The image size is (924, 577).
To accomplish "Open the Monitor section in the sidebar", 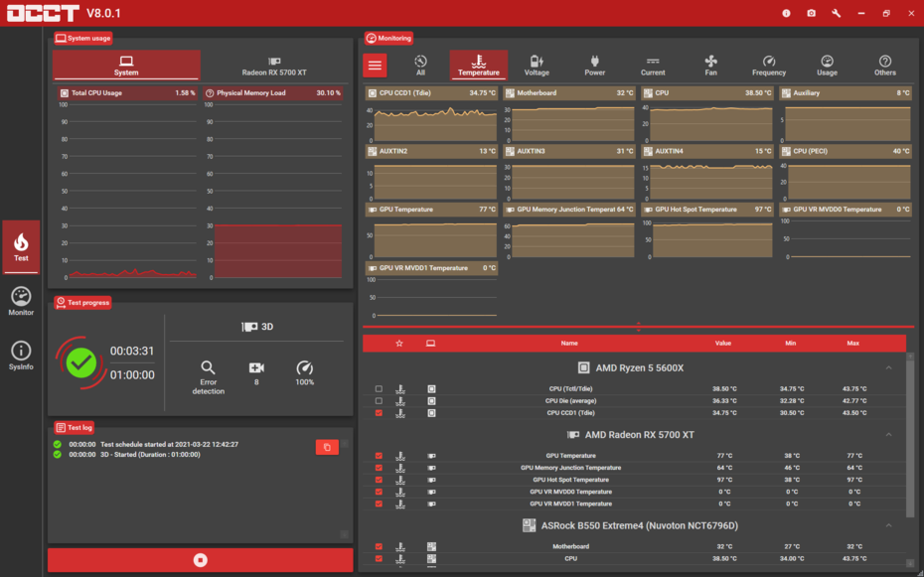I will (x=21, y=302).
